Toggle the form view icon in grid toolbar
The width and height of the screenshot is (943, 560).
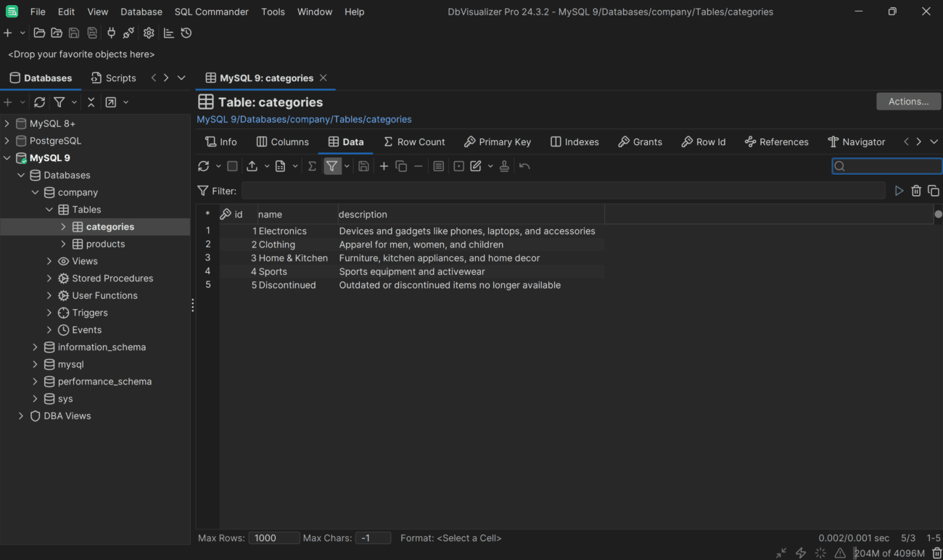[438, 166]
